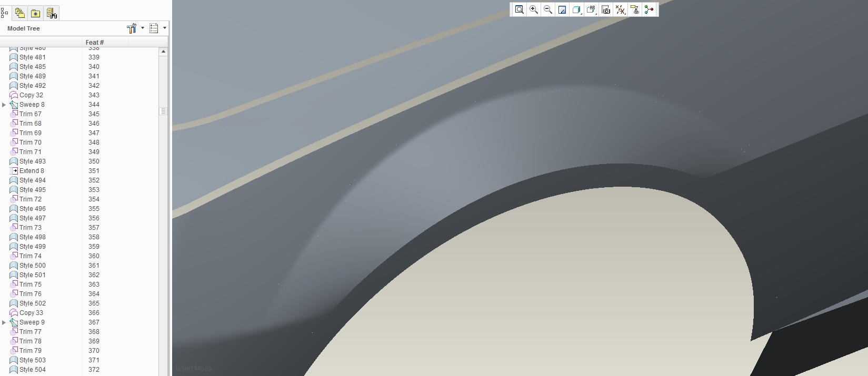Select the Style 495 feature
Viewport: 868px width, 376px height.
[33, 190]
